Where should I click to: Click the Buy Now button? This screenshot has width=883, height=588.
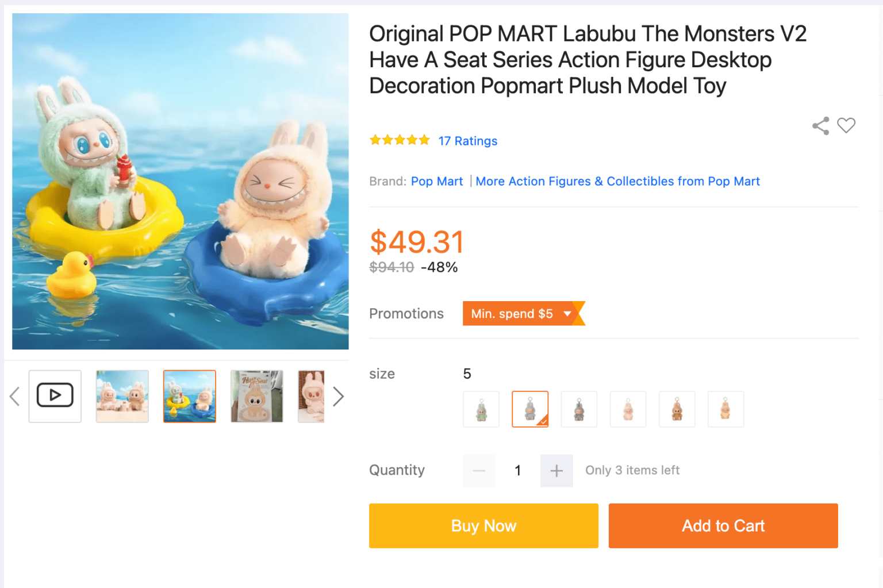click(x=483, y=525)
